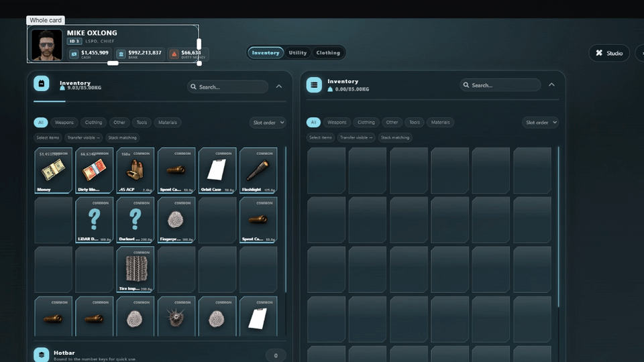
Task: Select the Money cash stack item
Action: tap(54, 170)
